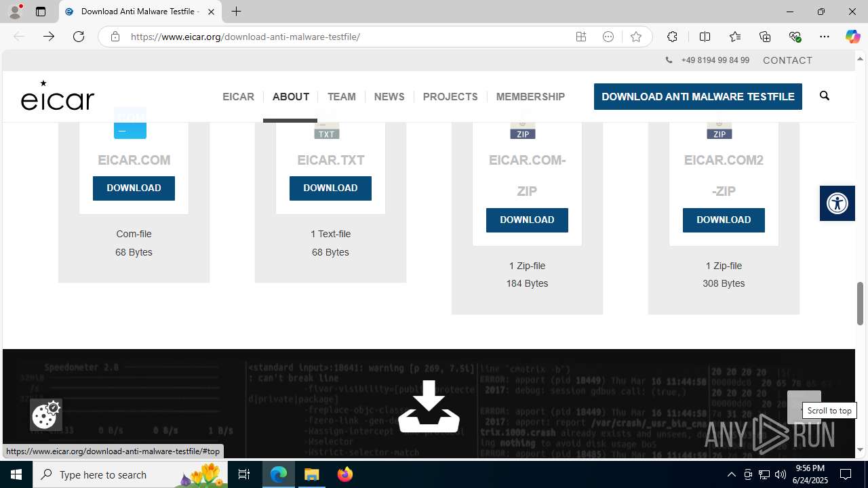
Task: Click the taskbar search box
Action: (x=130, y=474)
